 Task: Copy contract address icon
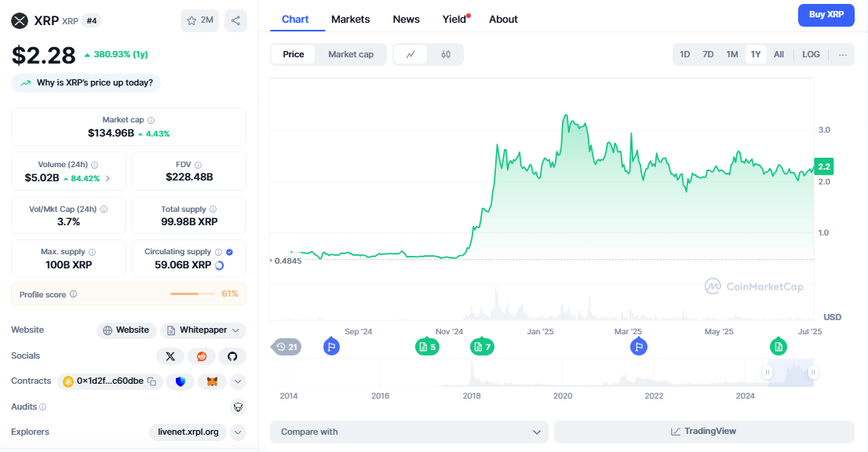point(151,381)
